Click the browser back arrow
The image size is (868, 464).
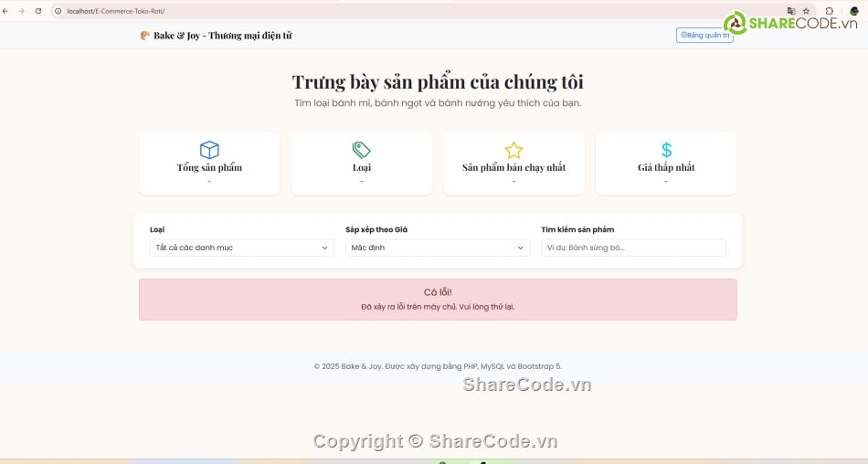[x=5, y=11]
